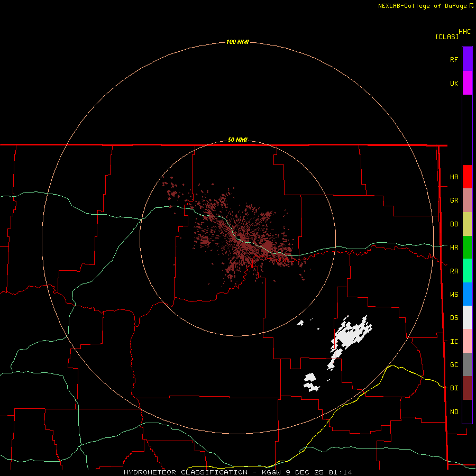
Task: Click the [CLAS] units label
Action: pyautogui.click(x=447, y=36)
